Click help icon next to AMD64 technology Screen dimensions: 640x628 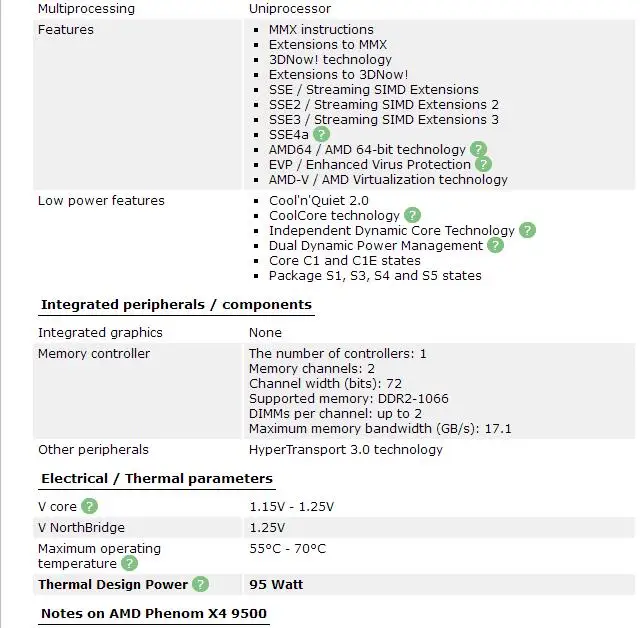pos(478,149)
